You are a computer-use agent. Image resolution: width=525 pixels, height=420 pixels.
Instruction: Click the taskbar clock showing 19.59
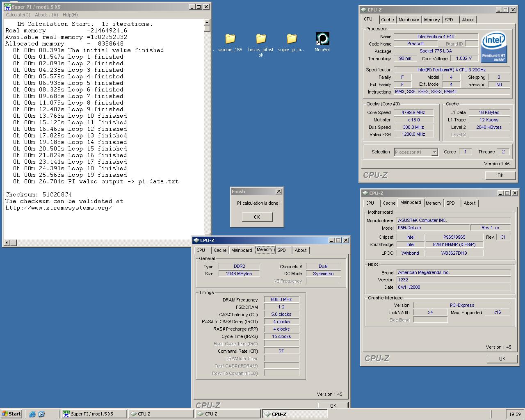pyautogui.click(x=515, y=414)
